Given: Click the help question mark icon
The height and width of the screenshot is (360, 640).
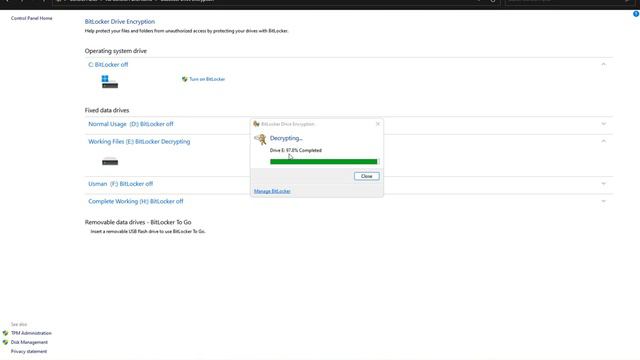Looking at the screenshot, I should pos(636,14).
